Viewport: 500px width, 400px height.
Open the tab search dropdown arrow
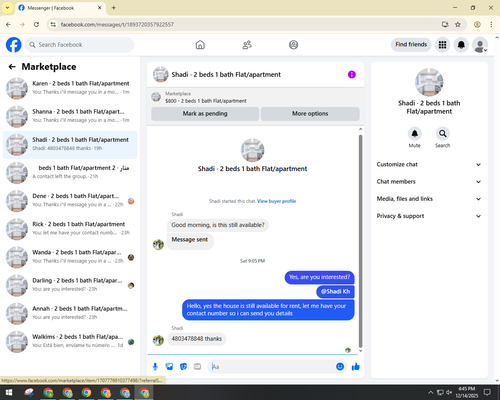point(7,8)
